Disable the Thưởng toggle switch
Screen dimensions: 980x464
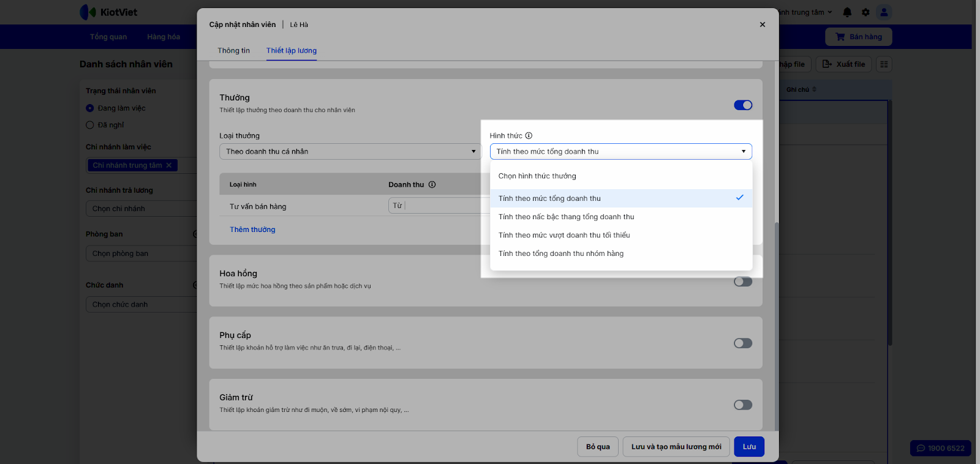(x=743, y=105)
